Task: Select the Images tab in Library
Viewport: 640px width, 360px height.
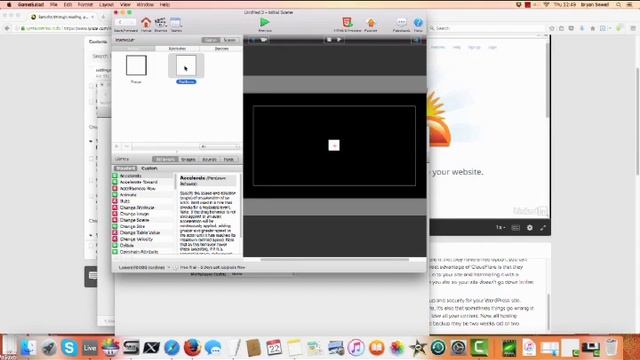Action: coord(188,159)
